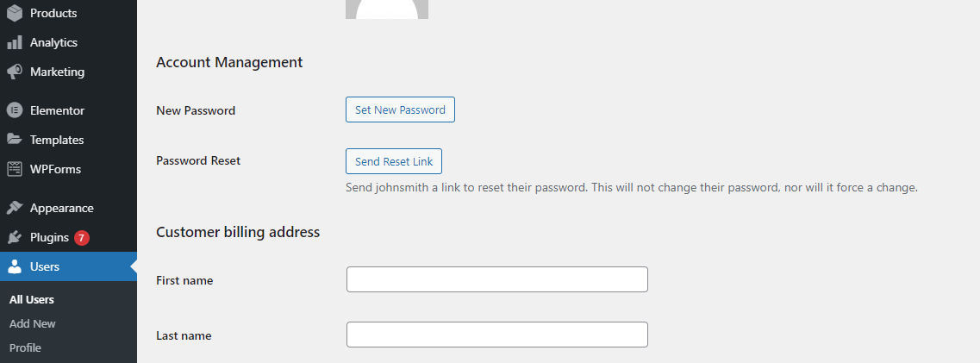Screen dimensions: 980x363
Task: Open the Add New user submenu
Action: [x=33, y=323]
